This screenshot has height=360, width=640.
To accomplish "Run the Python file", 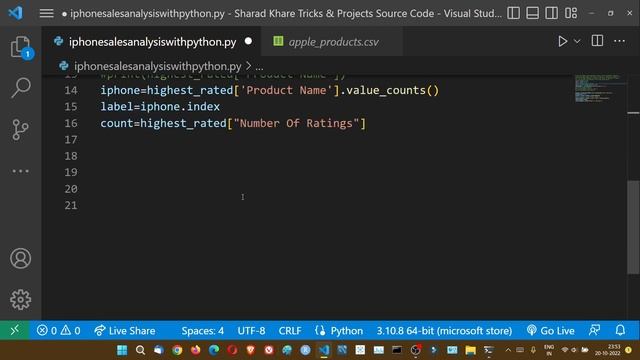I will (x=562, y=41).
